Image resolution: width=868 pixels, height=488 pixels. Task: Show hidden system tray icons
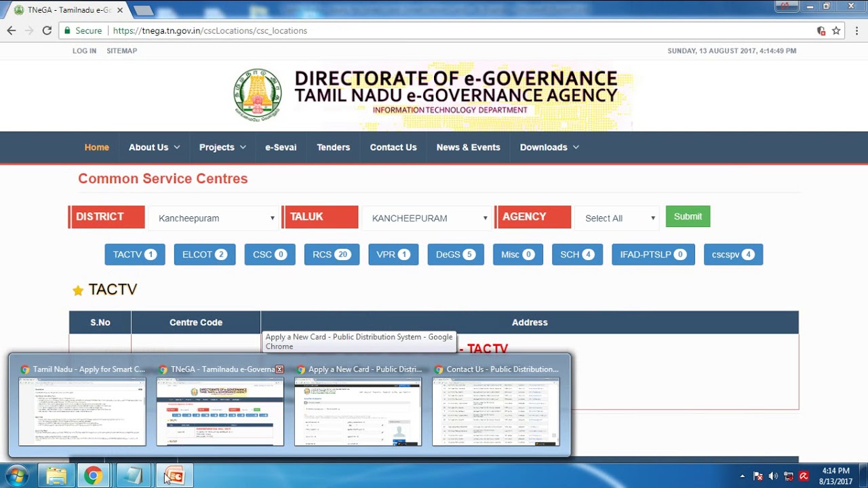click(x=742, y=476)
